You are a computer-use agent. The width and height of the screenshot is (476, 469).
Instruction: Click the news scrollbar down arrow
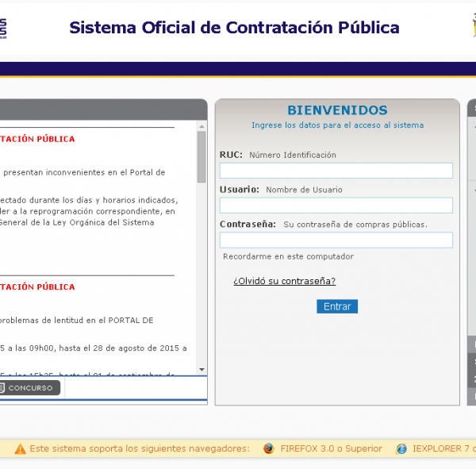point(202,369)
